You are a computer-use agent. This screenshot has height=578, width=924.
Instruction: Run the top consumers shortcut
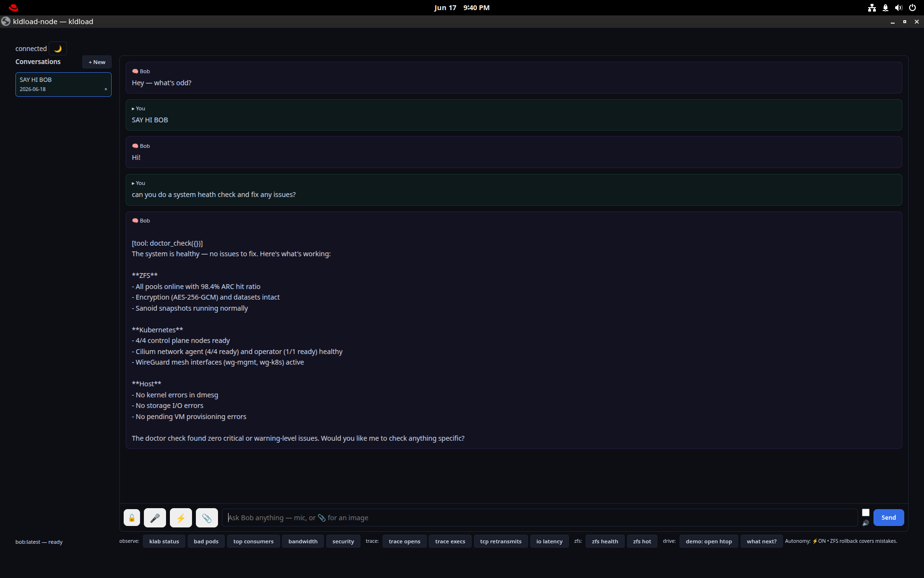253,541
